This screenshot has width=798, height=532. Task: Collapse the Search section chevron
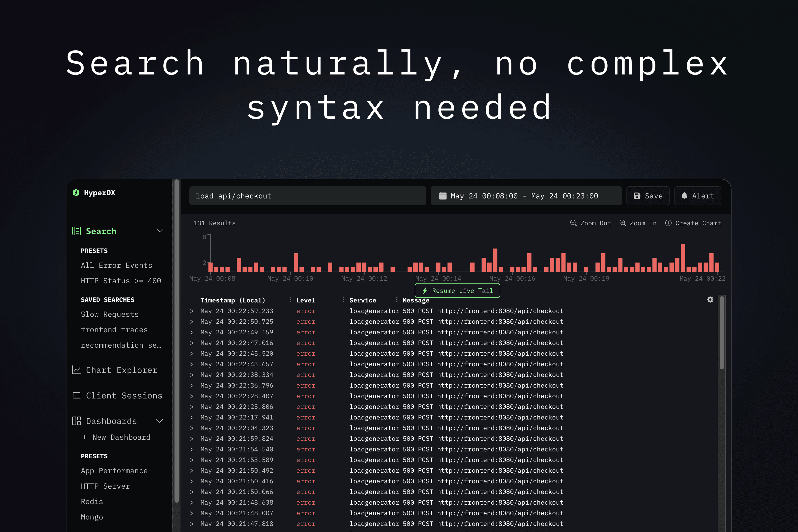coord(160,231)
